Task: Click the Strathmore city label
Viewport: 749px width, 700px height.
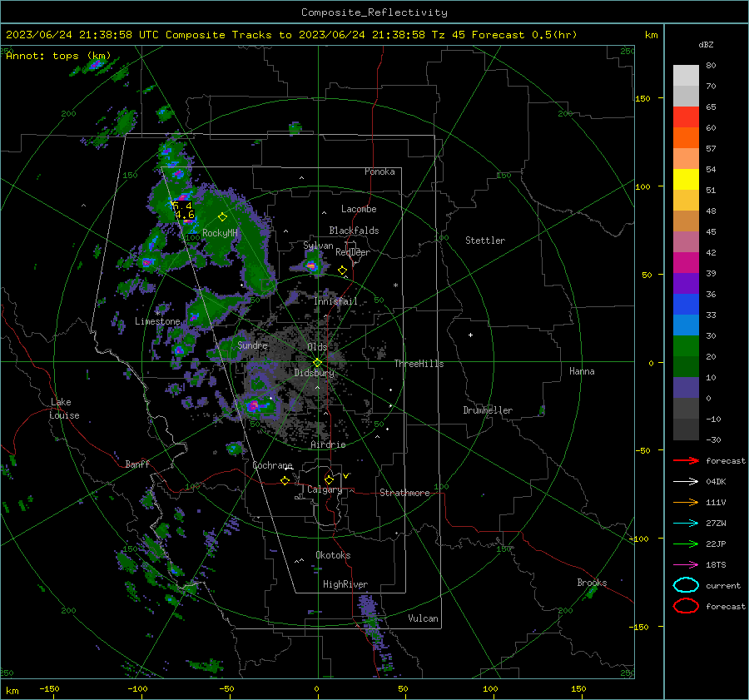Action: click(404, 493)
